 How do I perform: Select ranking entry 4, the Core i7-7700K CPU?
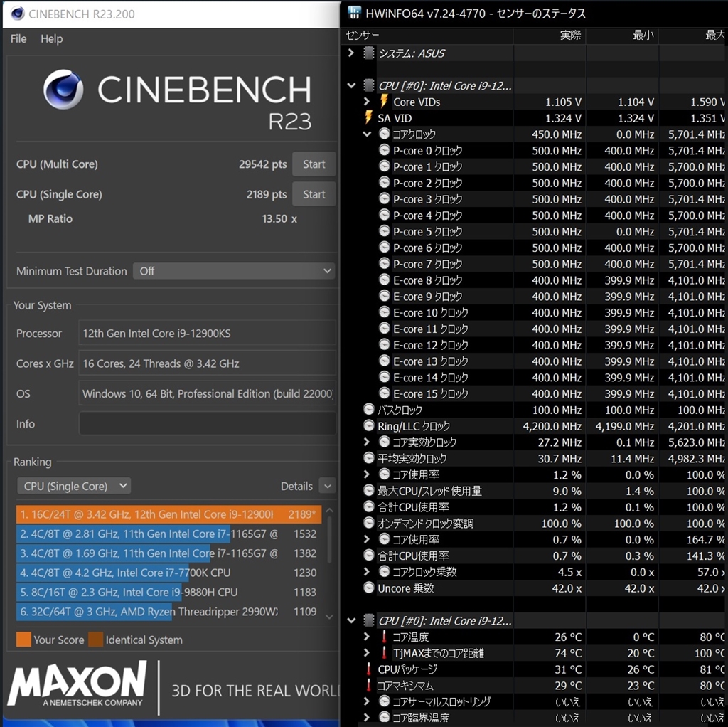tap(169, 573)
